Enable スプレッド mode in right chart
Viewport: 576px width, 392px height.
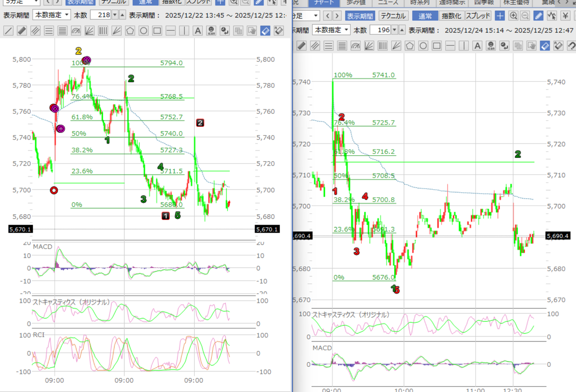pyautogui.click(x=478, y=16)
